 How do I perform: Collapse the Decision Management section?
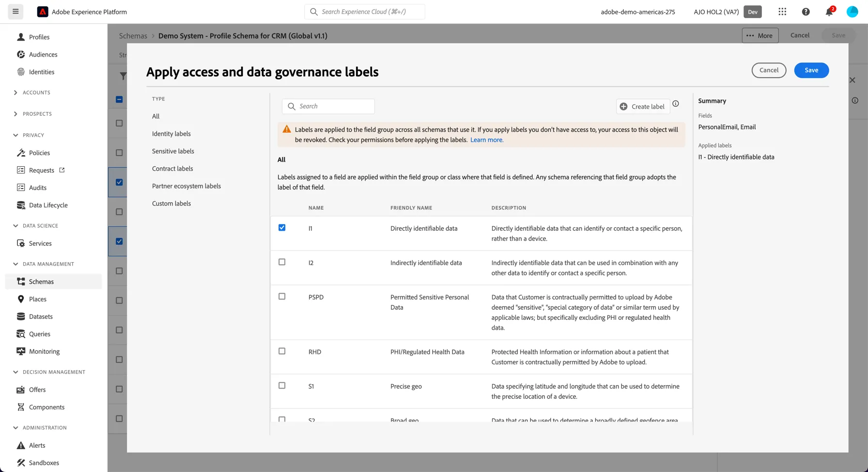[15, 372]
